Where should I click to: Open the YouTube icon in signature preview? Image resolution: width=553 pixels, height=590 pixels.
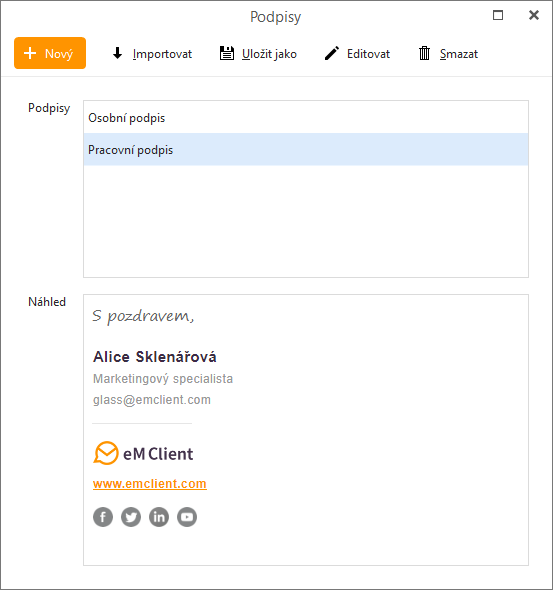(x=187, y=517)
